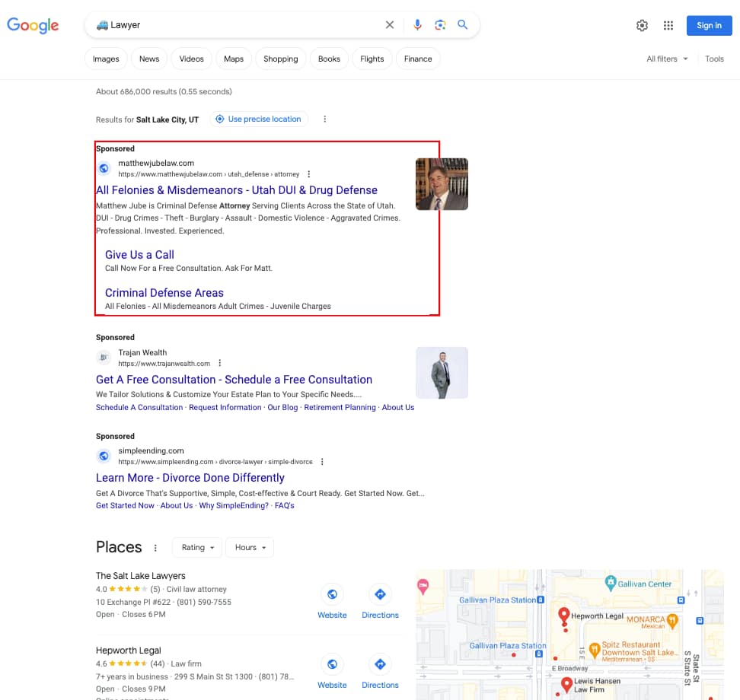
Task: Follow simpleending About Us sitelink
Action: click(177, 506)
